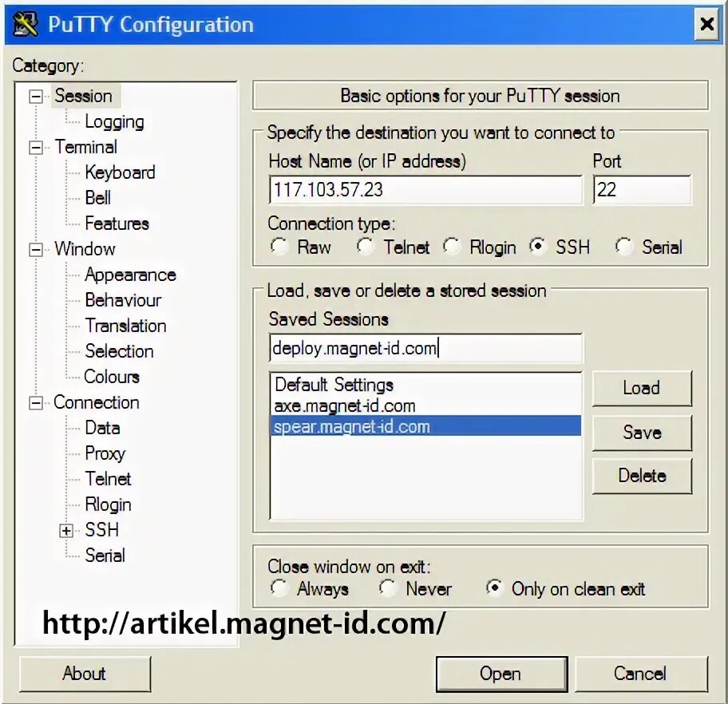The image size is (728, 704).
Task: Open Keyboard settings category
Action: click(121, 172)
